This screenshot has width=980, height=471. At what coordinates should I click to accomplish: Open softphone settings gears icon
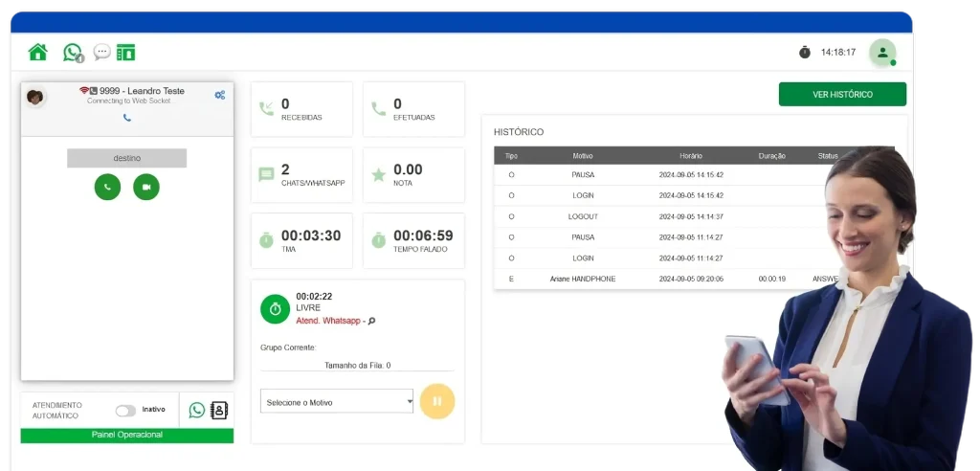220,95
